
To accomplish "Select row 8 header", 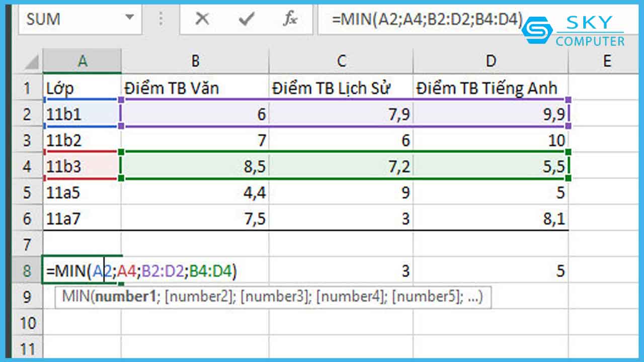I will [x=27, y=271].
